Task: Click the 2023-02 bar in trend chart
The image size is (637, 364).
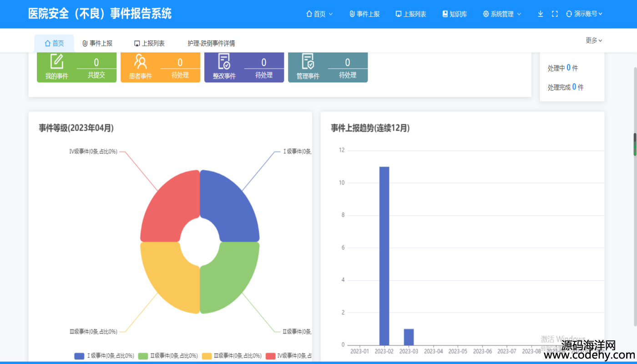Action: 384,255
